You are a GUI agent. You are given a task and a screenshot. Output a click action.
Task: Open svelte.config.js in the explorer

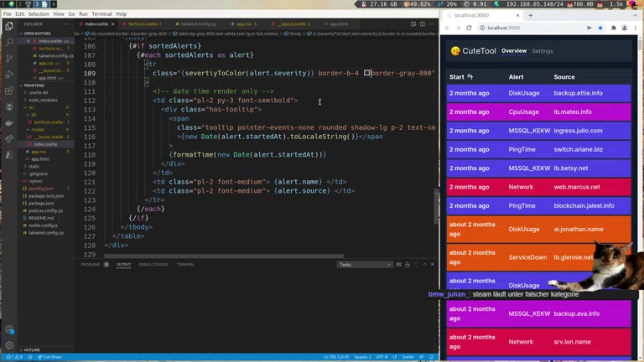pos(43,225)
